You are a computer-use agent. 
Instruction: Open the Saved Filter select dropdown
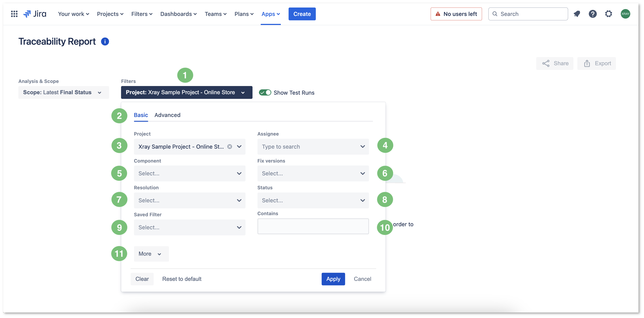coord(189,228)
